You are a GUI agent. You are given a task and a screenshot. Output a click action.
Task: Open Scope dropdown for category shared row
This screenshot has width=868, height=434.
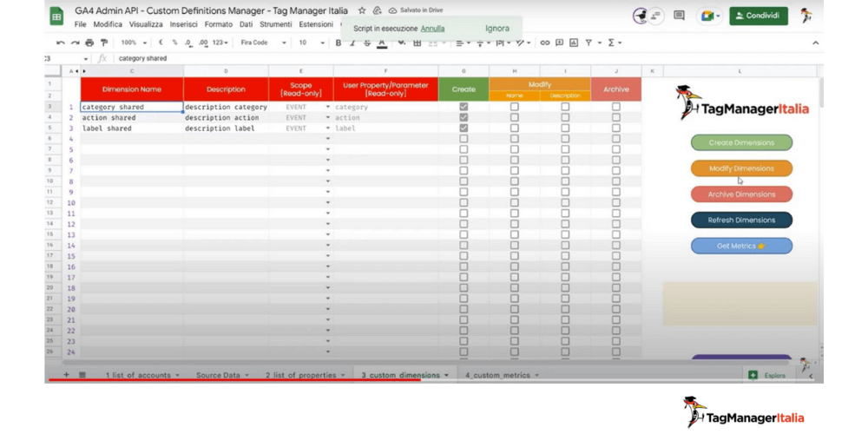[328, 107]
